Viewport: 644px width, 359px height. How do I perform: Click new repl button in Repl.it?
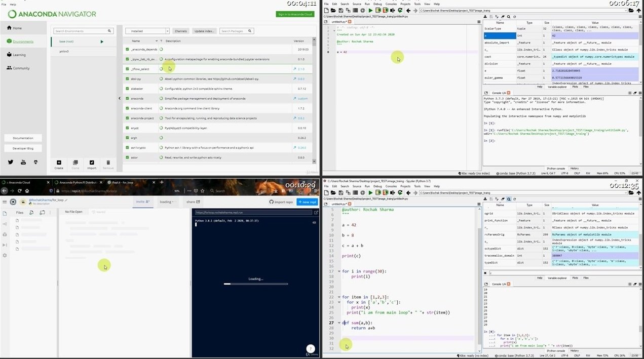pos(307,202)
